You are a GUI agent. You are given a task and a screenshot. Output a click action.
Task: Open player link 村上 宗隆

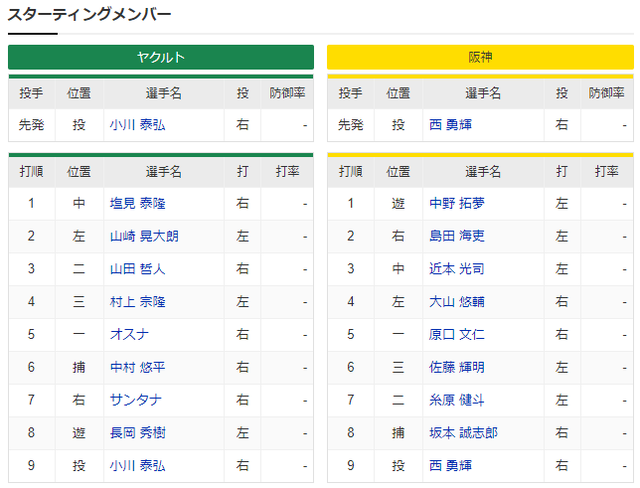click(x=138, y=302)
